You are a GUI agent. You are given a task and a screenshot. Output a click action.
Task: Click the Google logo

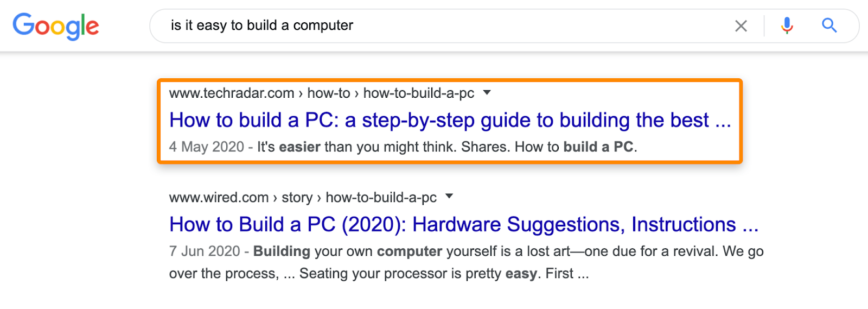pos(56,26)
